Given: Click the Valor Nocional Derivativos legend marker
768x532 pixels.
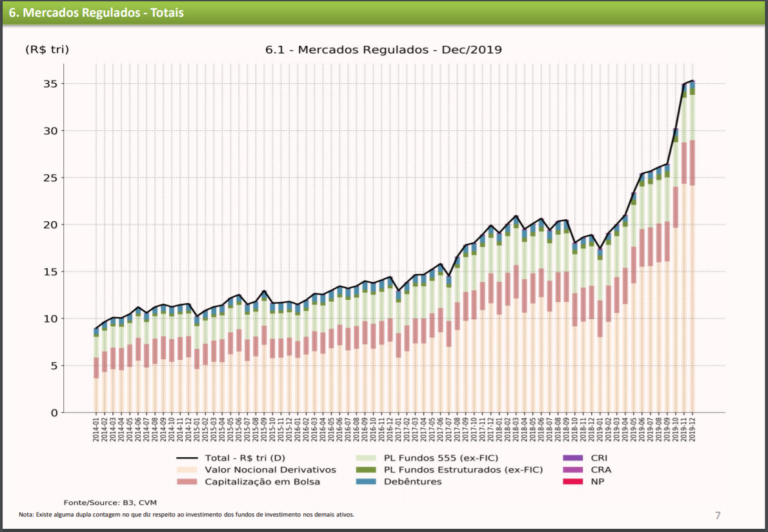Looking at the screenshot, I should coord(188,470).
